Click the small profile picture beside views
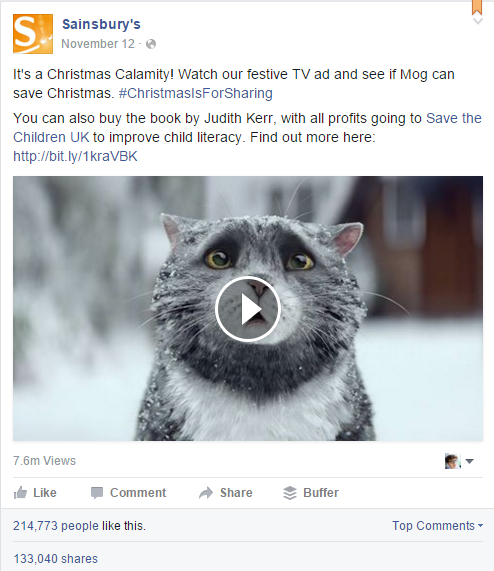 click(453, 461)
